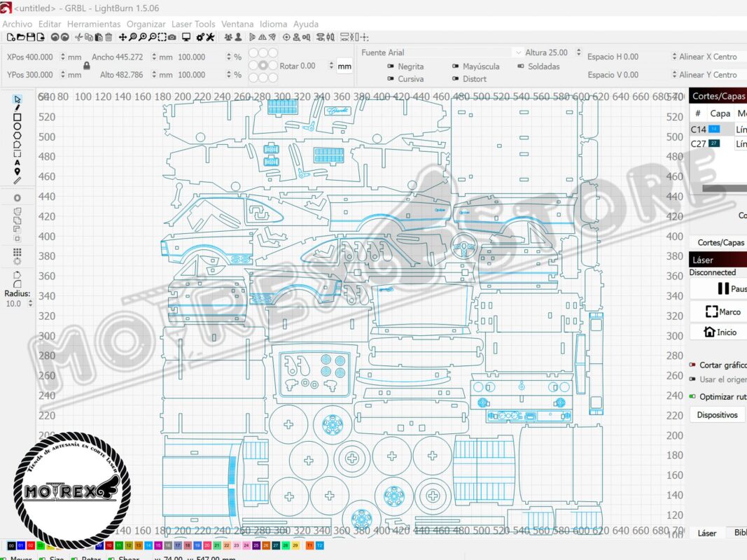The image size is (747, 560).
Task: Open the Preview monitor icon
Action: click(186, 37)
